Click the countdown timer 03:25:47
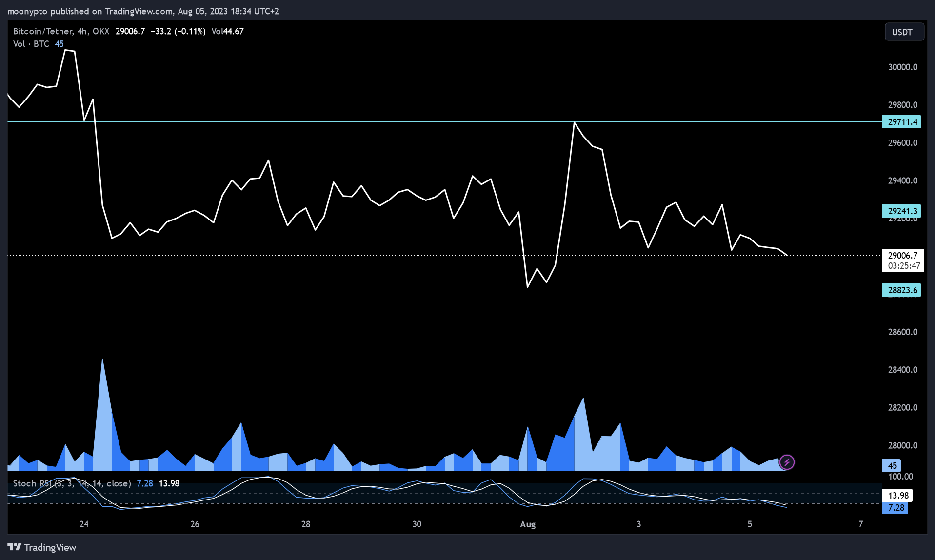This screenshot has height=560, width=935. (904, 266)
